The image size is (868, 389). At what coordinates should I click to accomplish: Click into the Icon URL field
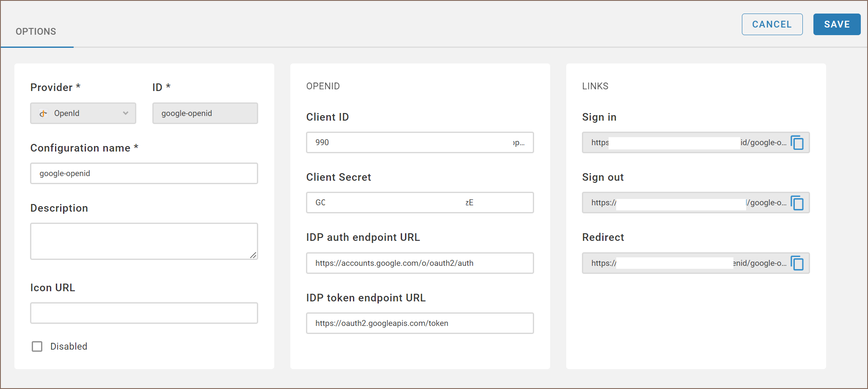point(144,313)
